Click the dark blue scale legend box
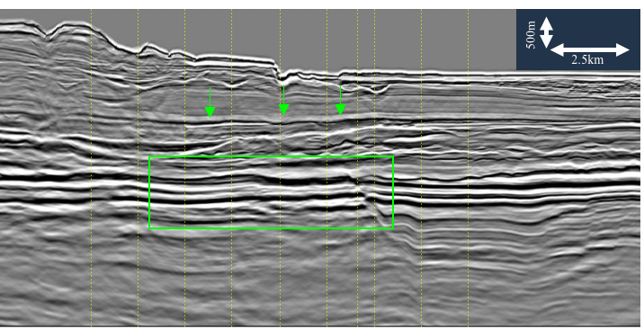 point(577,40)
